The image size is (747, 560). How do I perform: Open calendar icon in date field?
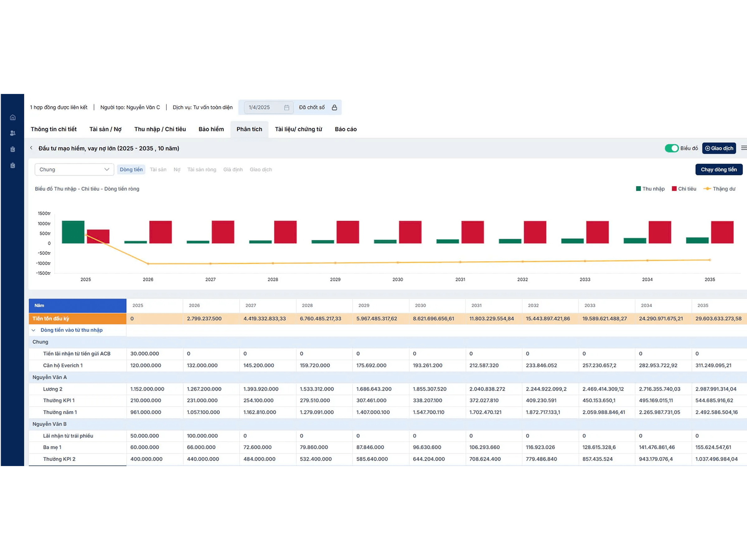[x=286, y=107]
